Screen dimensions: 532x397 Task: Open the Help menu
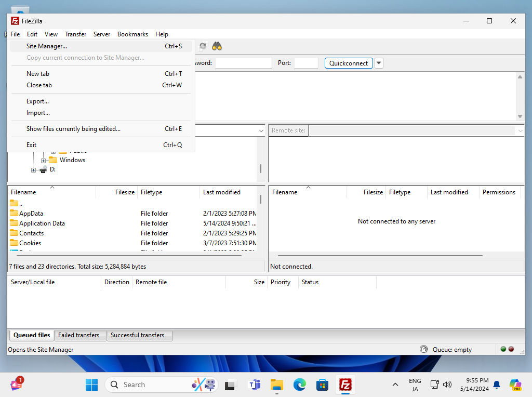tap(162, 34)
